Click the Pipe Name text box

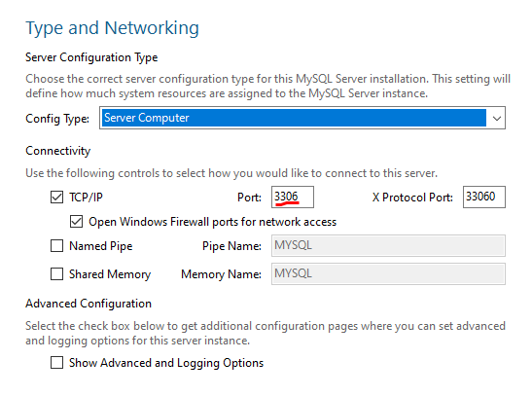(x=388, y=246)
